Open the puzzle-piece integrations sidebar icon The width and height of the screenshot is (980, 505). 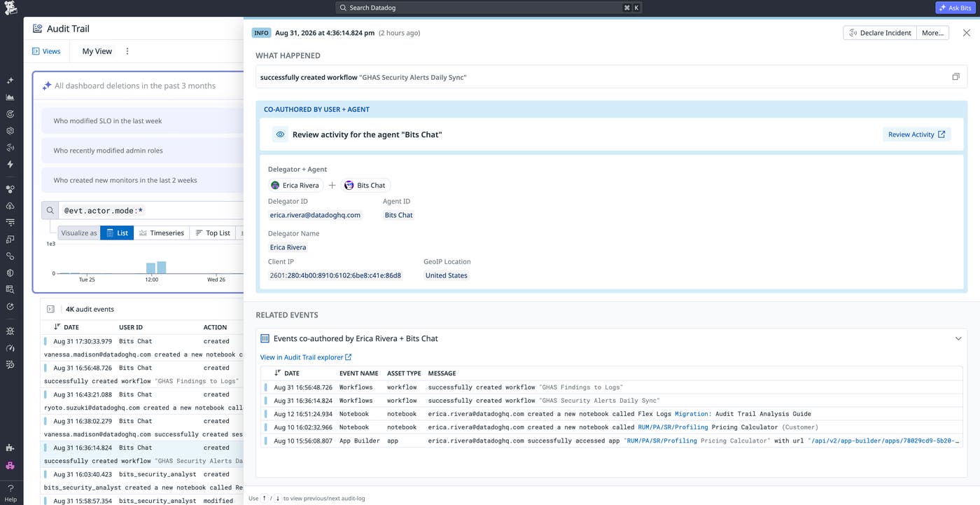10,448
